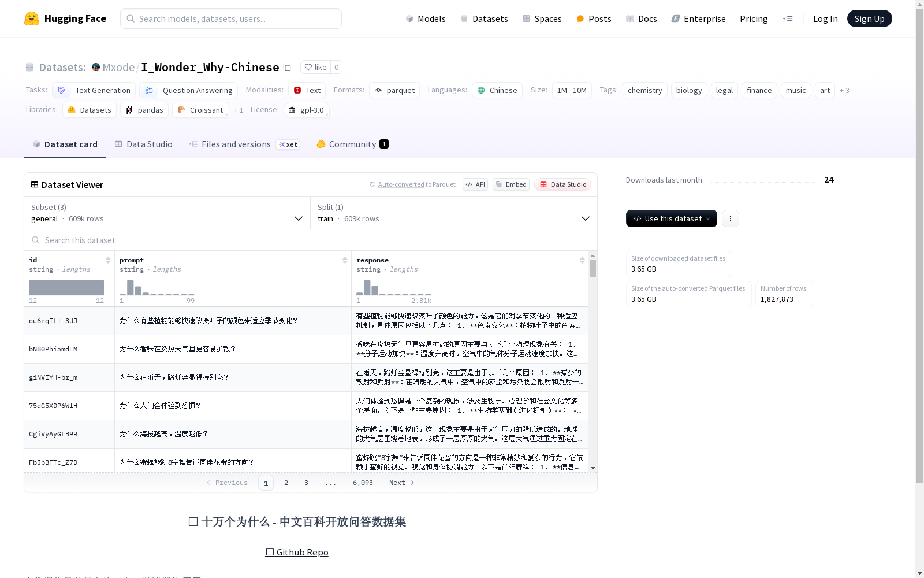The height and width of the screenshot is (578, 924).
Task: Click the Hugging Face logo
Action: coord(65,18)
